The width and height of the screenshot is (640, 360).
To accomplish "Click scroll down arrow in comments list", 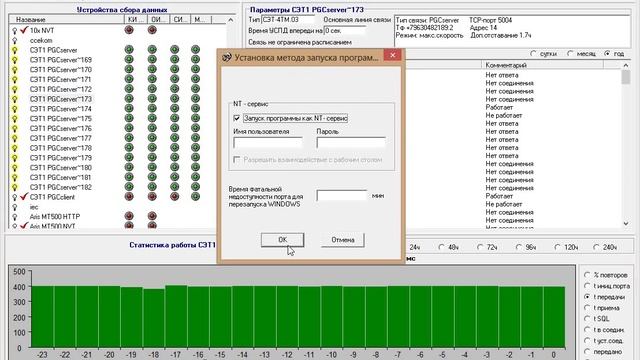I will click(626, 224).
